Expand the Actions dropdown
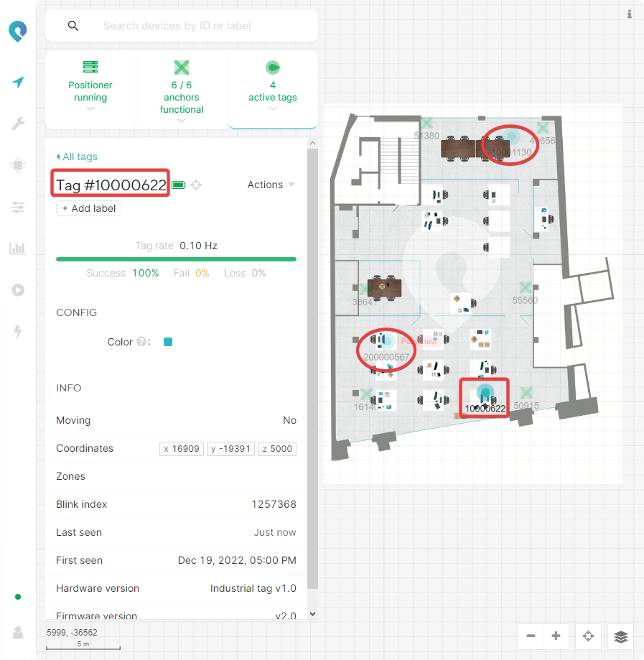The height and width of the screenshot is (660, 644). coord(271,185)
